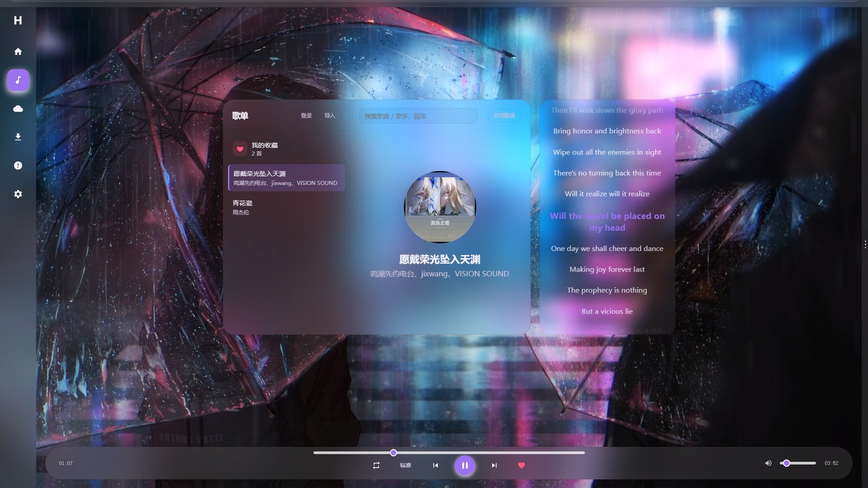Click the song title under album art

click(x=440, y=260)
